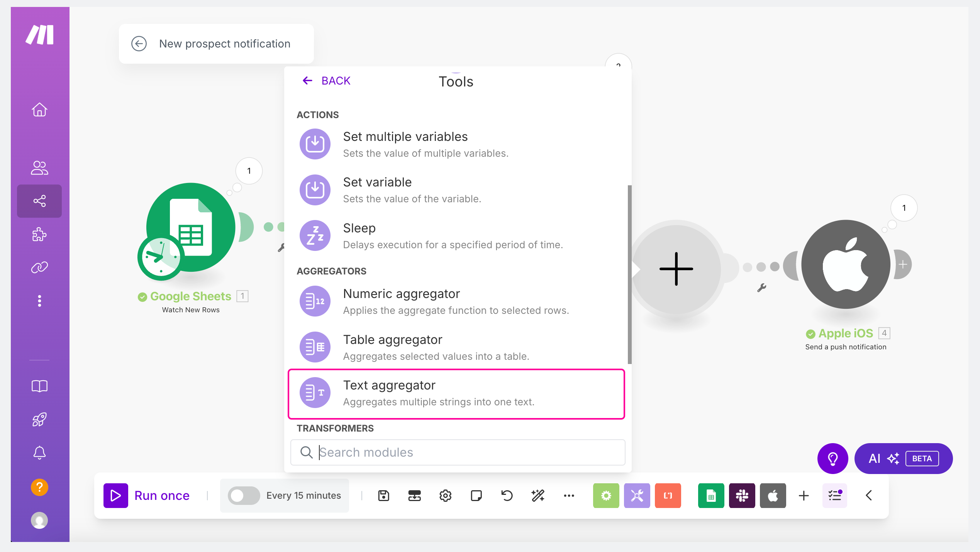Open the Scenarios share icon in sidebar
This screenshot has width=980, height=552.
click(39, 201)
